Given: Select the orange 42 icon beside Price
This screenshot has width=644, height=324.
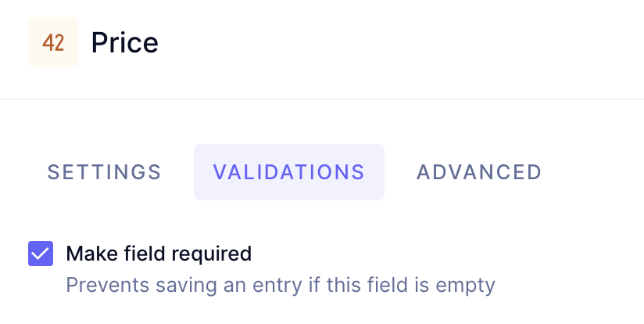Looking at the screenshot, I should tap(53, 42).
